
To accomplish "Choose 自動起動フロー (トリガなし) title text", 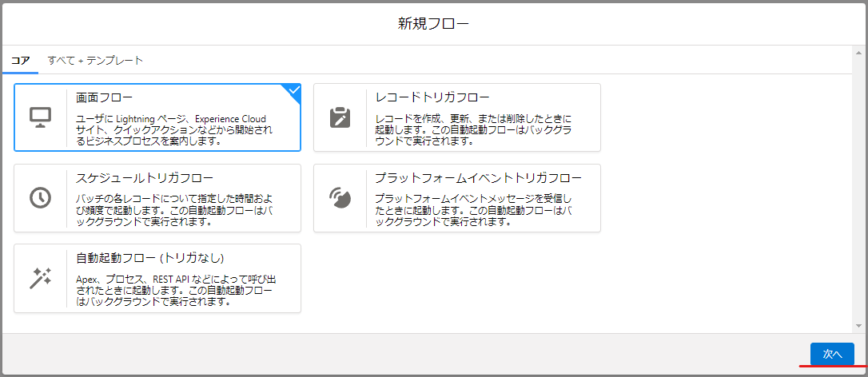I will pos(149,258).
